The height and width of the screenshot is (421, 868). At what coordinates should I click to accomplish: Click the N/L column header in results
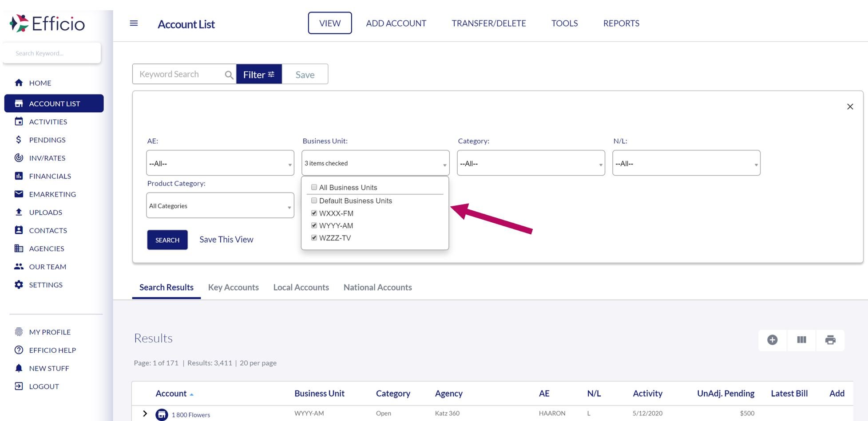pos(594,393)
